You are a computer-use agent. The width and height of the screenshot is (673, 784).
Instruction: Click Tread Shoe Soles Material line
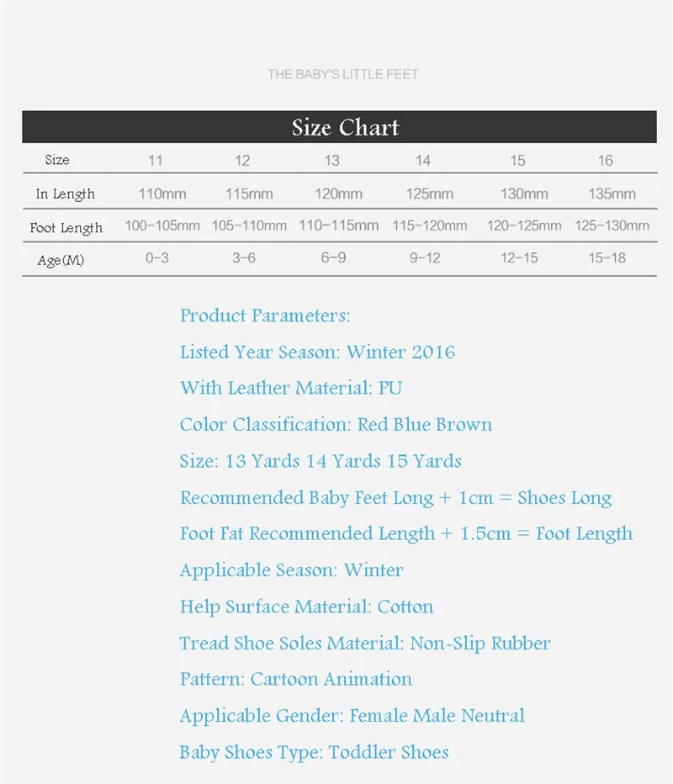click(365, 644)
